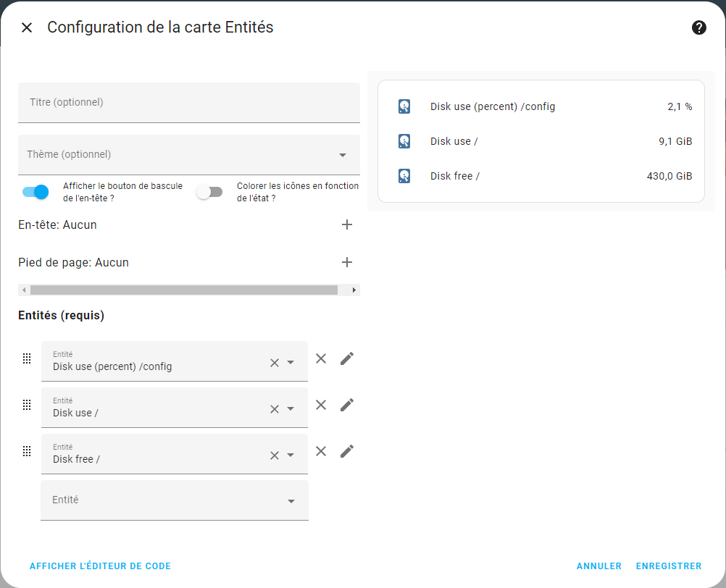Grab the drag handle of Disk use / row
Viewport: 726px width, 588px height.
coord(27,405)
